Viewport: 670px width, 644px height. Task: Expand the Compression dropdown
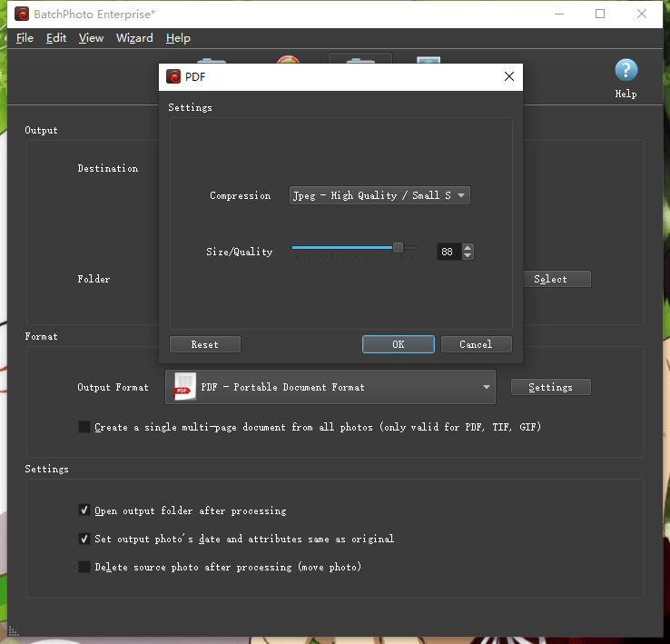coord(379,195)
